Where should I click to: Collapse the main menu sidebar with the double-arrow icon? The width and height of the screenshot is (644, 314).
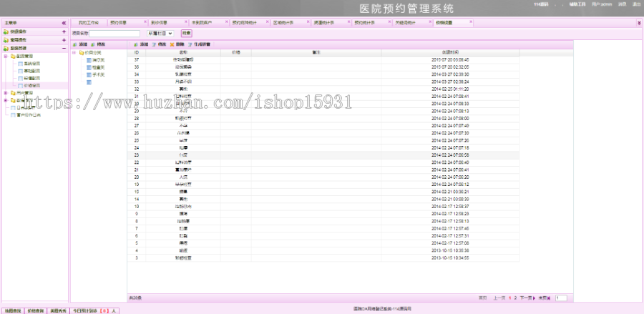click(64, 23)
